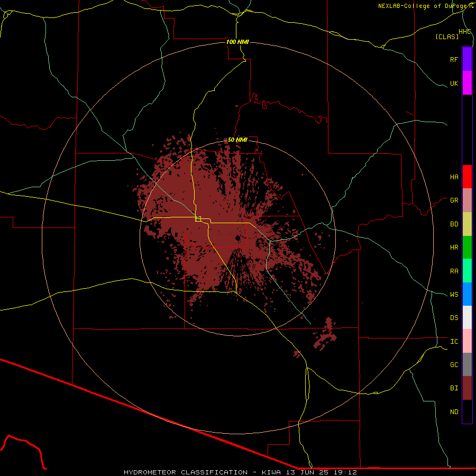
Task: Click the GR legend label
Action: pyautogui.click(x=454, y=200)
